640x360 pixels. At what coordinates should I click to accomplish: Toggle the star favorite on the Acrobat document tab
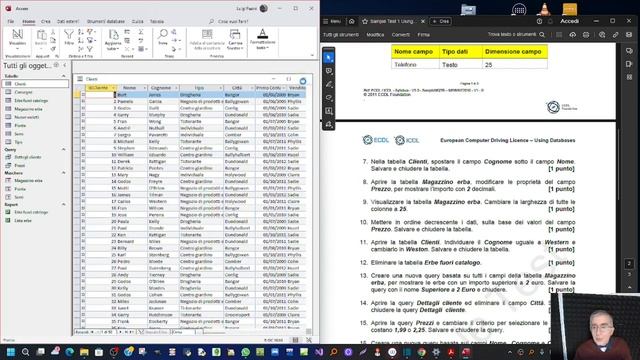point(365,21)
